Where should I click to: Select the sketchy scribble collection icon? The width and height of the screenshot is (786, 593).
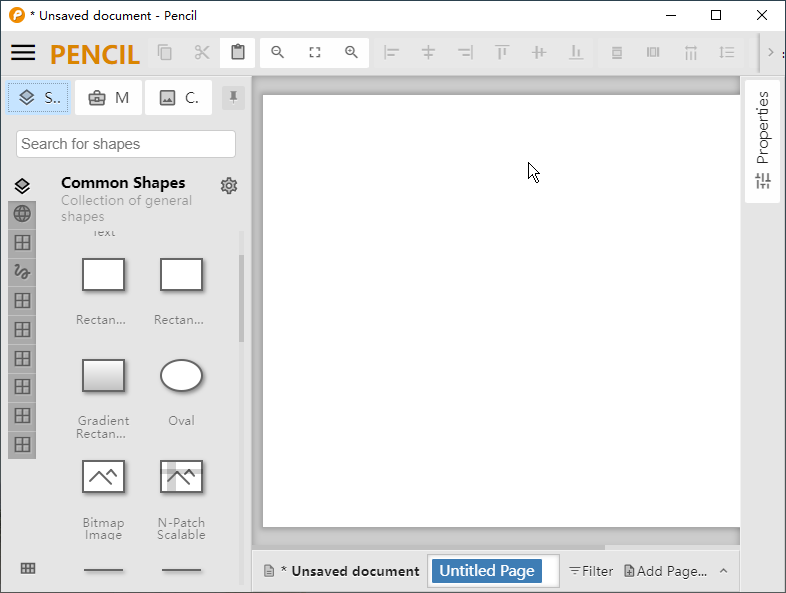pyautogui.click(x=22, y=272)
